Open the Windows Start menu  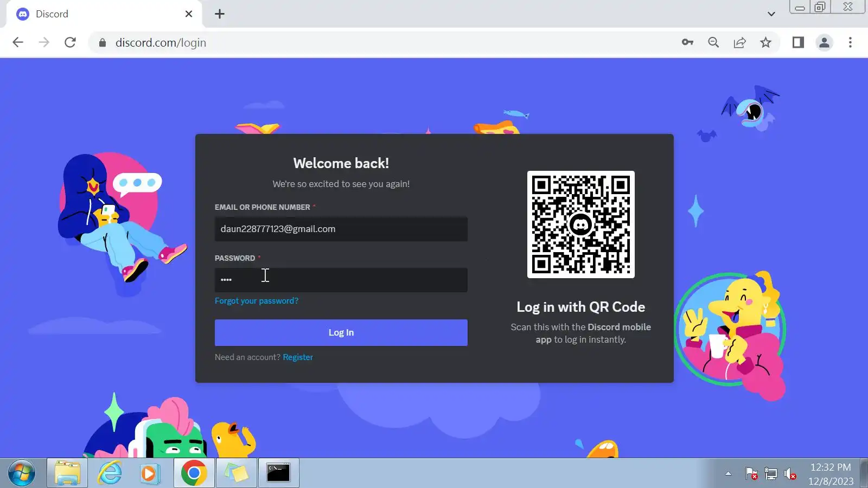[22, 473]
